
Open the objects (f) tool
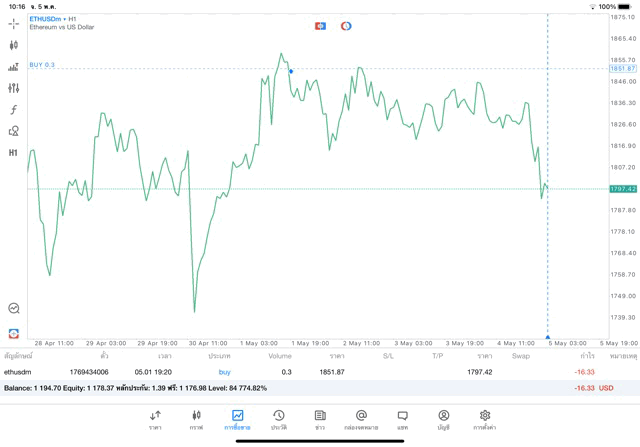click(x=13, y=110)
